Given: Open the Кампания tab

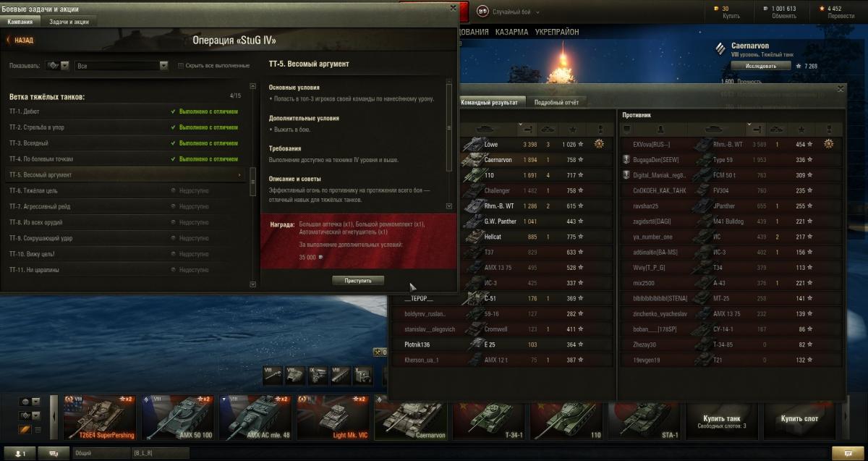Looking at the screenshot, I should (x=20, y=22).
